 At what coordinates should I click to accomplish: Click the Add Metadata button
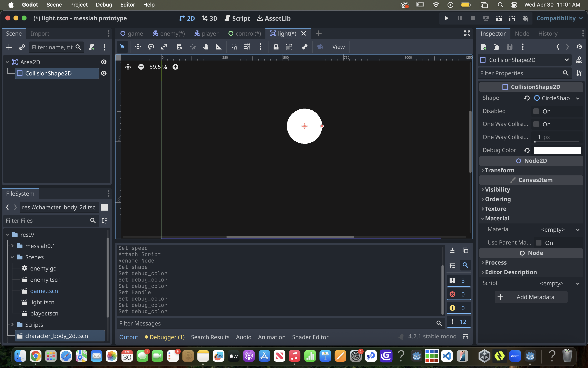(x=531, y=297)
